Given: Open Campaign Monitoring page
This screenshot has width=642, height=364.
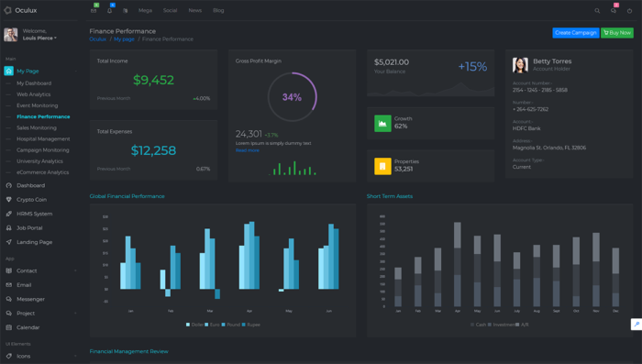Looking at the screenshot, I should coord(42,149).
